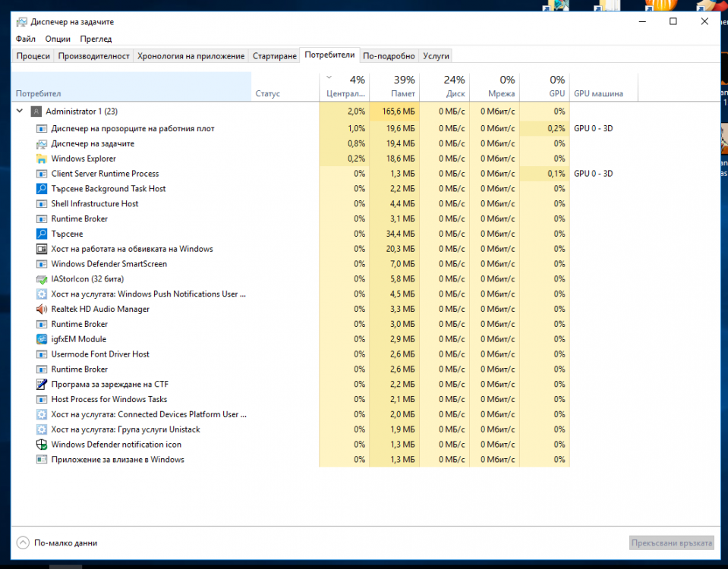The width and height of the screenshot is (728, 569).
Task: Select the Runtime Broker row using 3,1 МБ
Action: tap(80, 218)
